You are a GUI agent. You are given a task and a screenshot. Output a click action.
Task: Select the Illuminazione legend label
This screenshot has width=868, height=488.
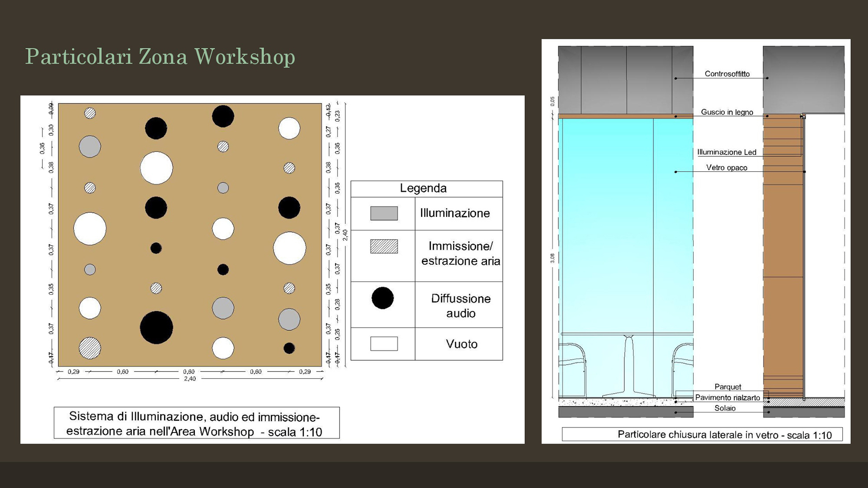[455, 213]
